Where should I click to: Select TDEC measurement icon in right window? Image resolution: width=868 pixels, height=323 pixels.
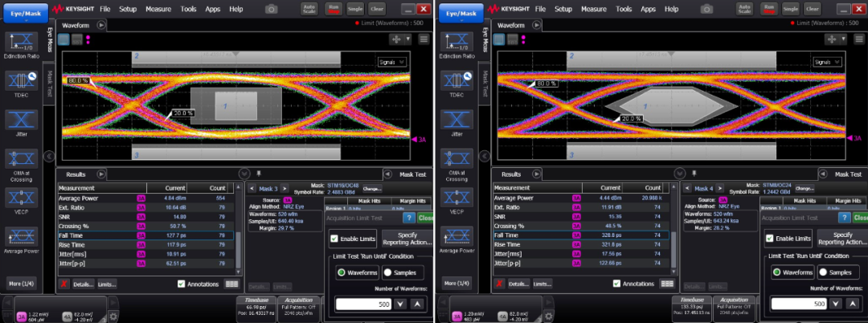click(x=457, y=81)
